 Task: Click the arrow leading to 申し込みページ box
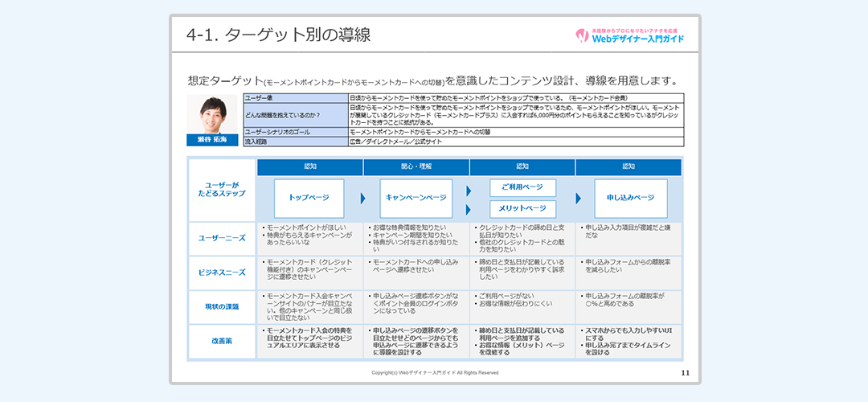pyautogui.click(x=579, y=199)
